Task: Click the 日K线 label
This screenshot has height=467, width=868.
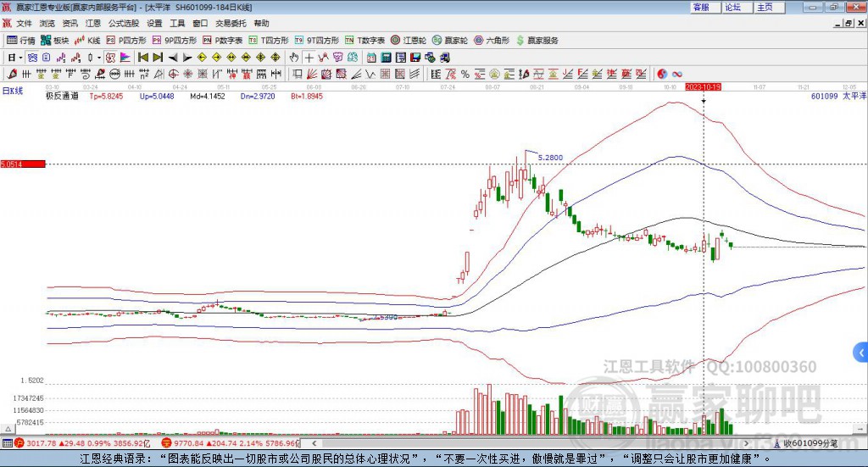Action: (13, 91)
